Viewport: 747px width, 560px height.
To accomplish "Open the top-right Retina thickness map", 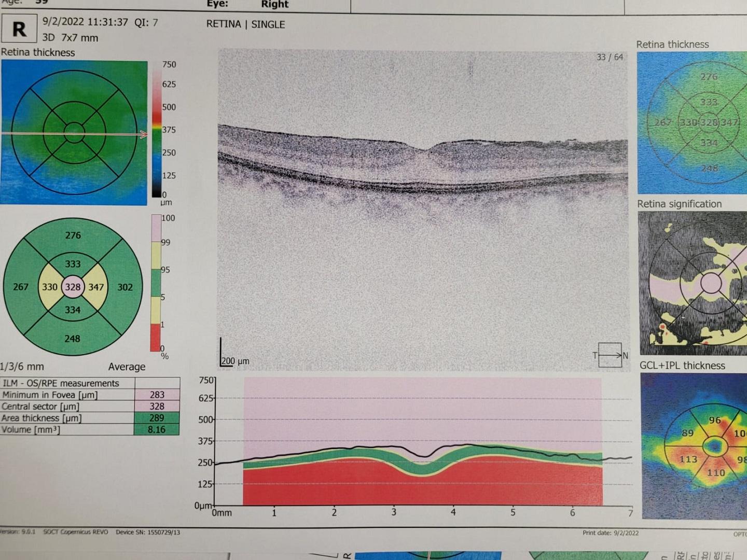I will (x=692, y=122).
